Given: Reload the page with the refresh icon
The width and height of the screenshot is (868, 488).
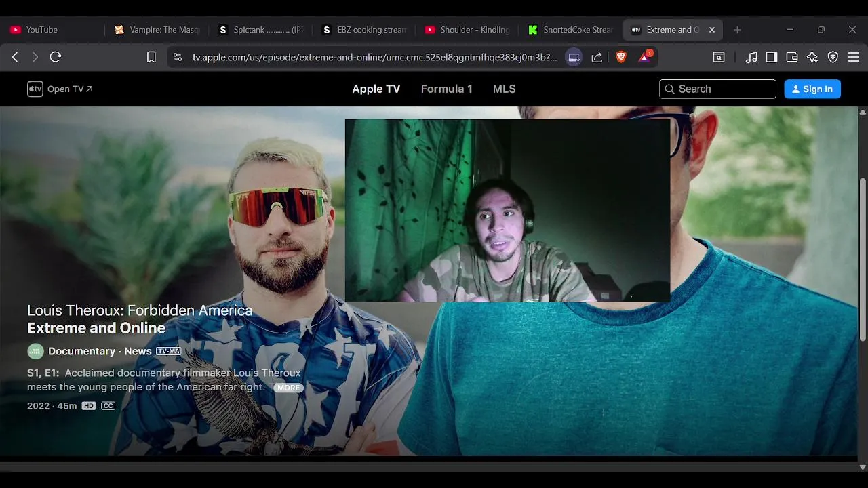Looking at the screenshot, I should tap(56, 58).
